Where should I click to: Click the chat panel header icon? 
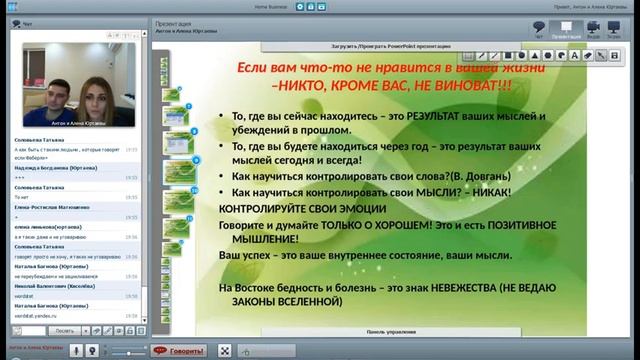tap(16, 24)
